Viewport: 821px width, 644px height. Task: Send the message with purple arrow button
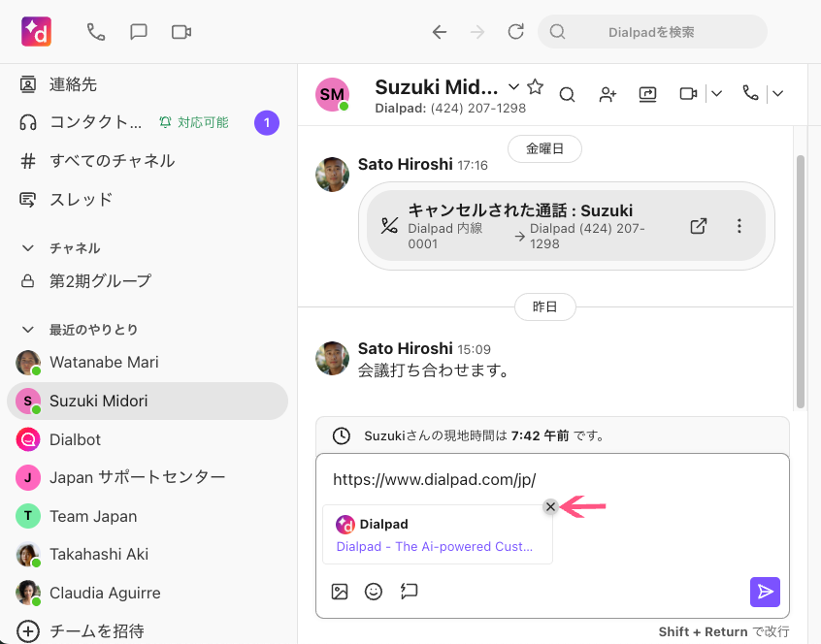pos(765,592)
